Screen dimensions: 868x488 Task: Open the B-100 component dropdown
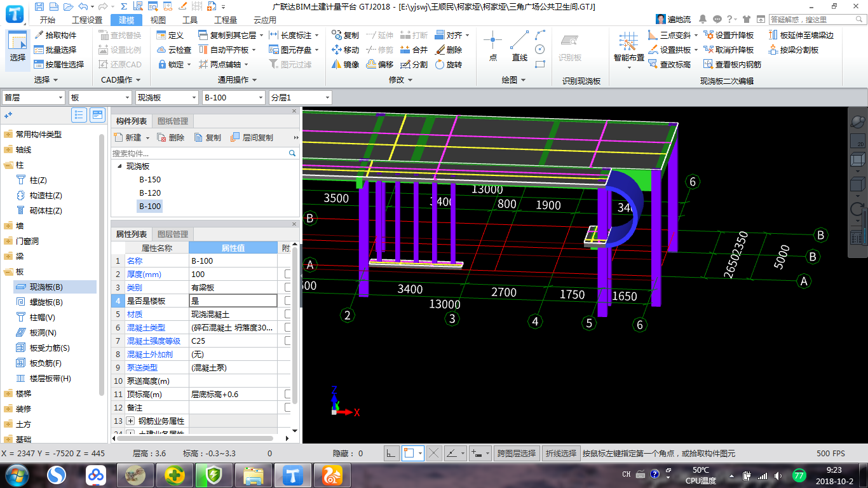[233, 97]
